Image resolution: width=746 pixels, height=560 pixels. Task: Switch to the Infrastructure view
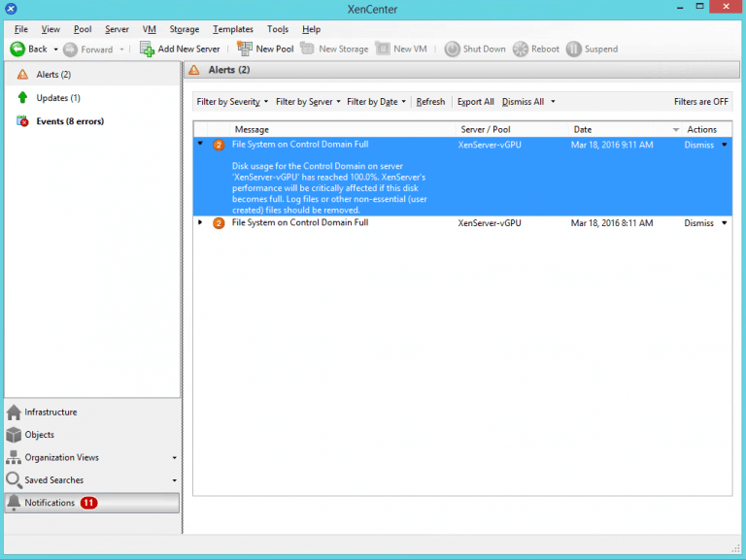pyautogui.click(x=93, y=412)
